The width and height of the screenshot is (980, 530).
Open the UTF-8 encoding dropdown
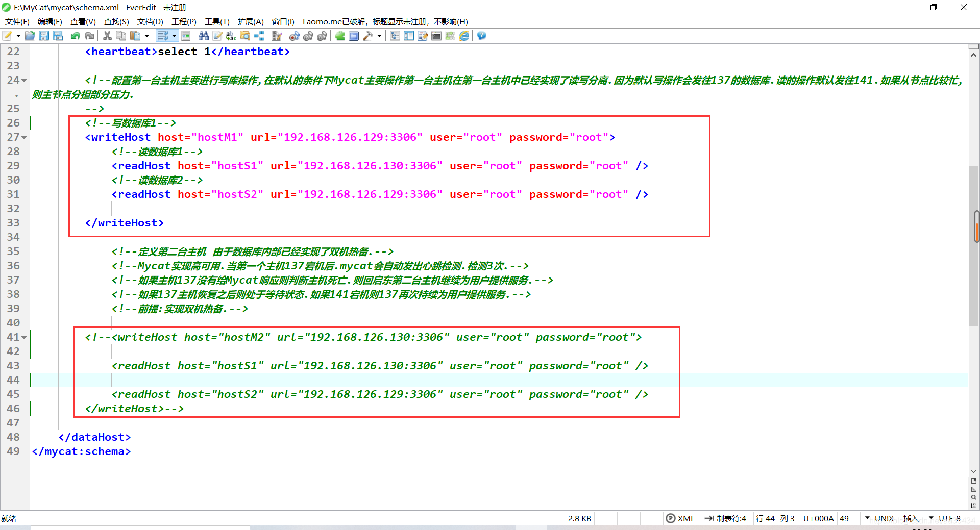point(945,518)
